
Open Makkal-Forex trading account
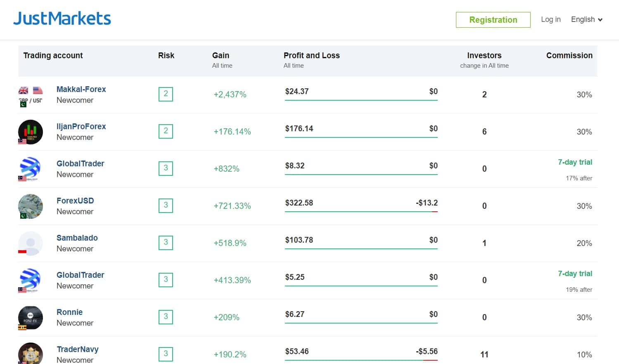[x=81, y=89]
